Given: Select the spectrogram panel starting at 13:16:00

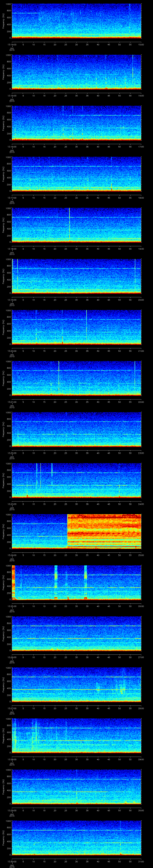Looking at the screenshot, I should click(x=76, y=123).
